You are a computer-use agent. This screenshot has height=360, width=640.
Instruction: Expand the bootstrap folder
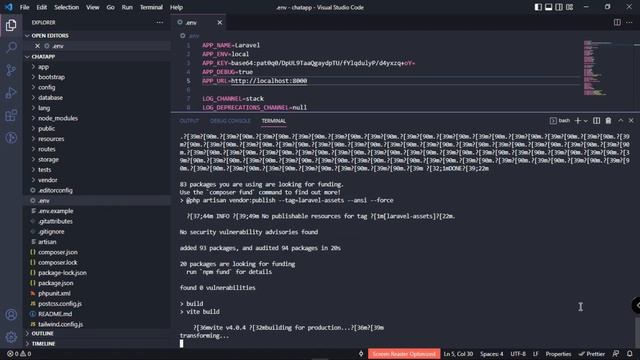click(x=97, y=77)
